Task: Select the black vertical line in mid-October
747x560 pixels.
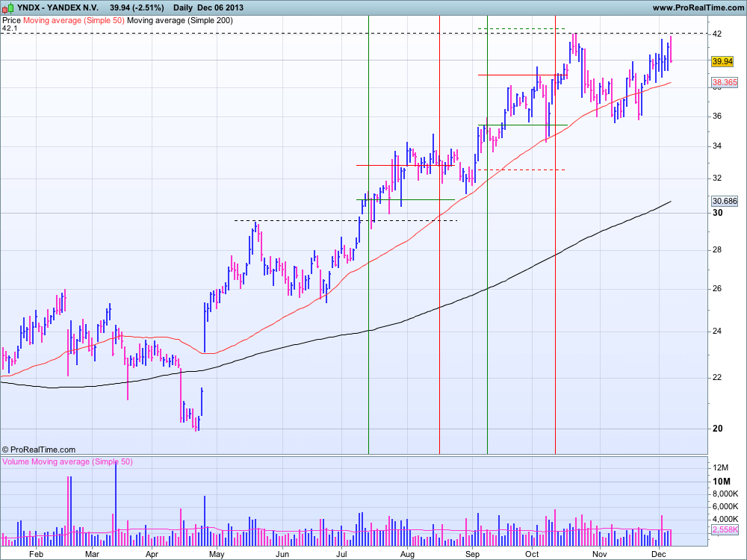Action: point(555,299)
